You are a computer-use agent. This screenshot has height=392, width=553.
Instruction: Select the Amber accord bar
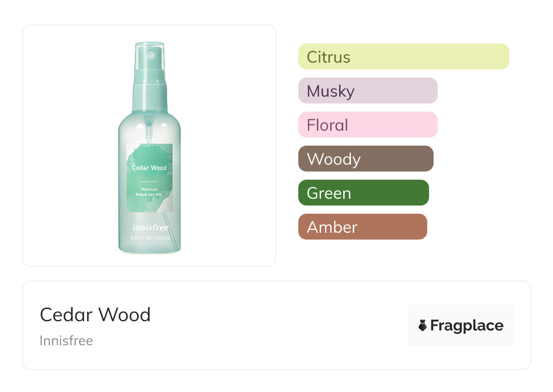click(x=362, y=227)
